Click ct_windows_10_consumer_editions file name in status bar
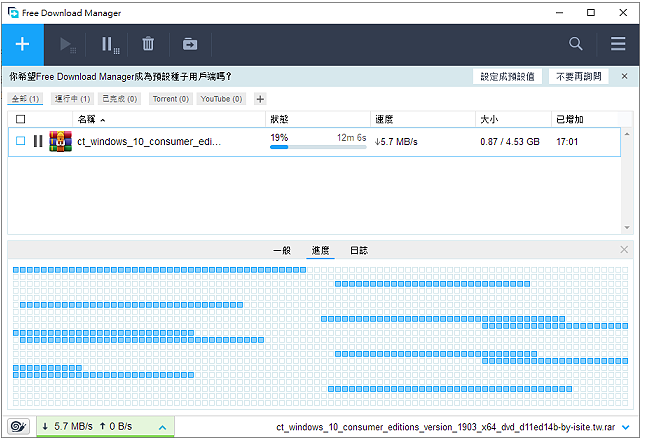The height and width of the screenshot is (444, 648). tap(446, 427)
